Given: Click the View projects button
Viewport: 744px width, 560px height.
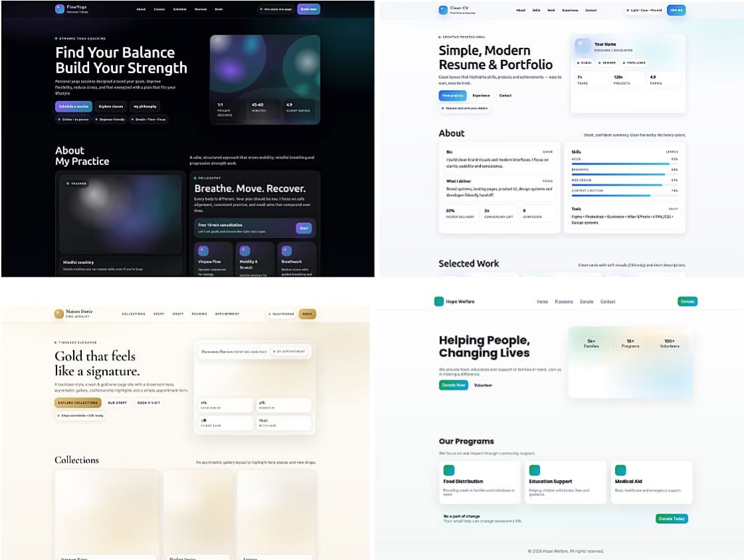Looking at the screenshot, I should (451, 95).
